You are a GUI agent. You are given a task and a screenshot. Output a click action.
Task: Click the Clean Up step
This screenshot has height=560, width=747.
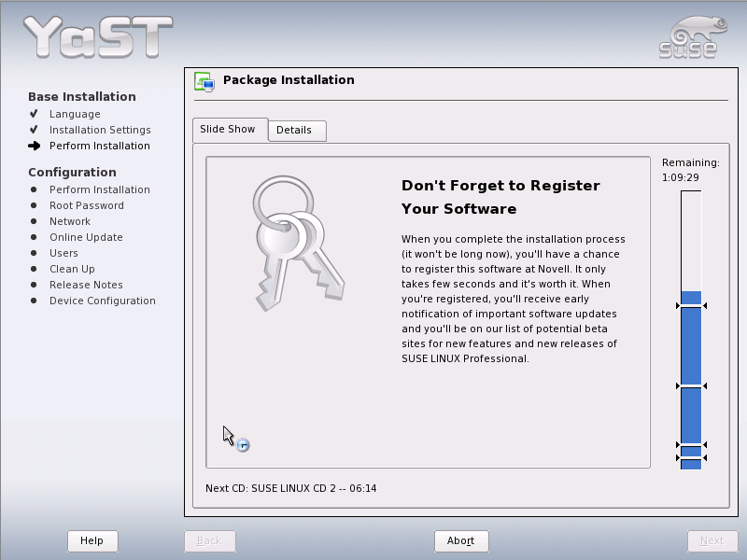click(x=72, y=269)
